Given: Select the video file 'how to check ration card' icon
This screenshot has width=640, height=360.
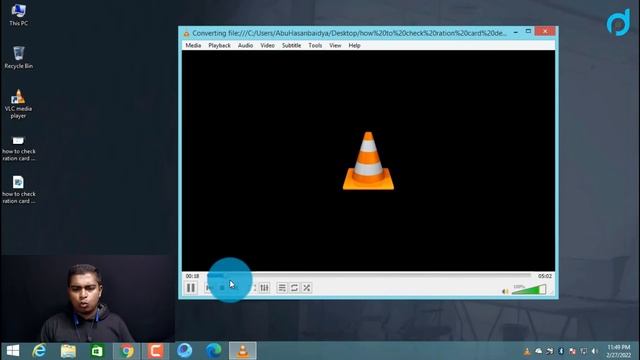Looking at the screenshot, I should tap(18, 148).
